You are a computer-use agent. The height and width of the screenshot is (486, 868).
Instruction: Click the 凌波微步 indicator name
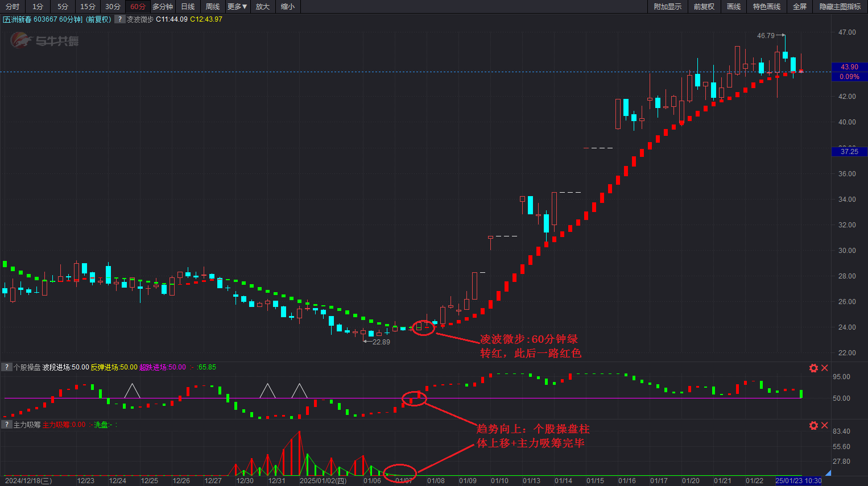pos(140,19)
